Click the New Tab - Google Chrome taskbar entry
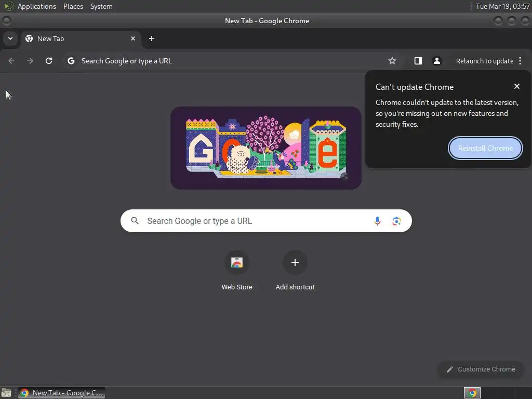 pos(61,393)
